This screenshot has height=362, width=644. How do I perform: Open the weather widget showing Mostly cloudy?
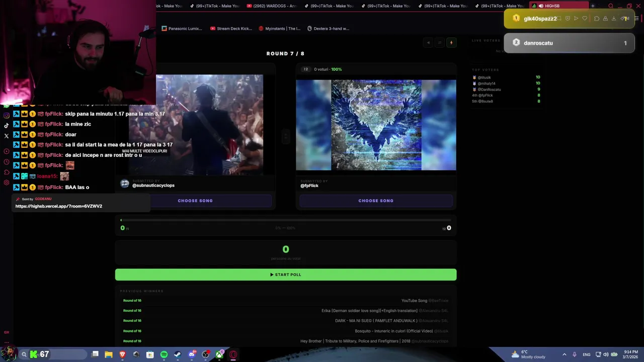pyautogui.click(x=528, y=354)
